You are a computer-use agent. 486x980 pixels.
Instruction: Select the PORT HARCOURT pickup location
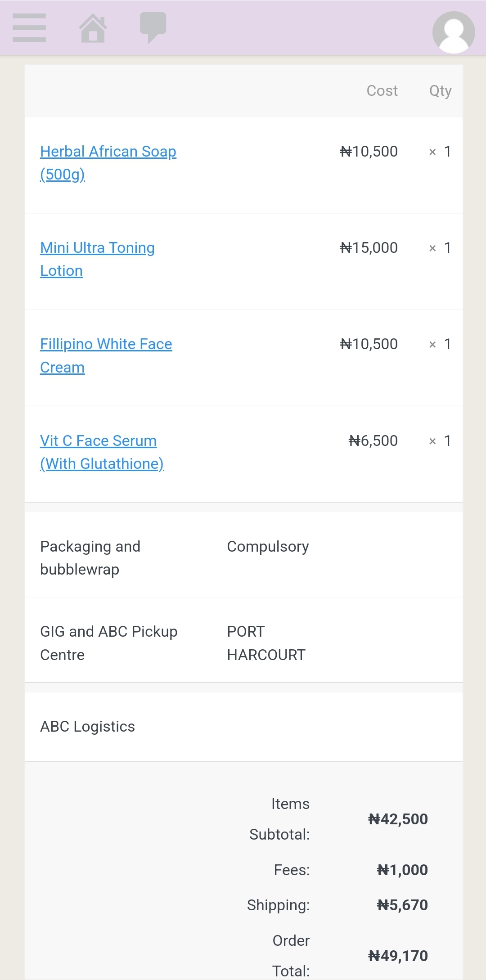coord(266,643)
